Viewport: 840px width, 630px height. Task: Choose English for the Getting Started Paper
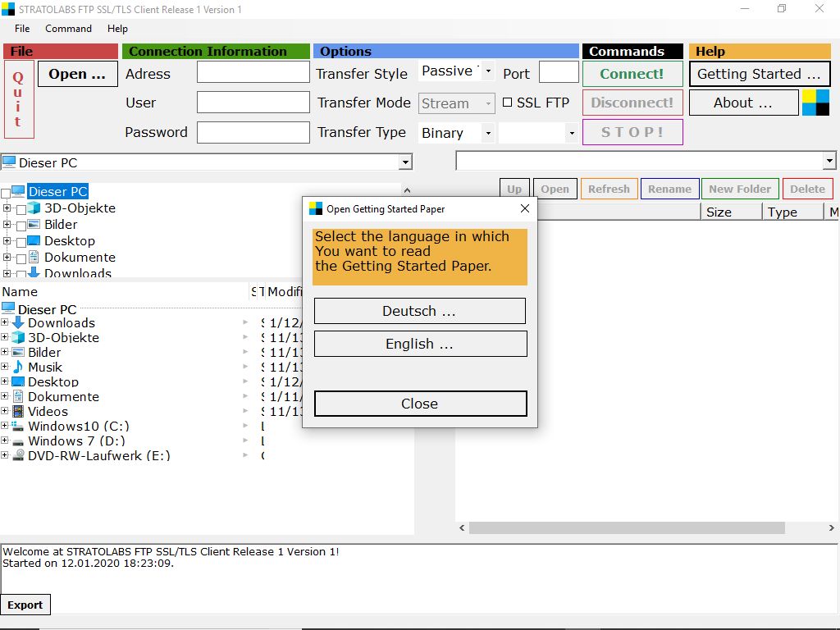tap(420, 344)
